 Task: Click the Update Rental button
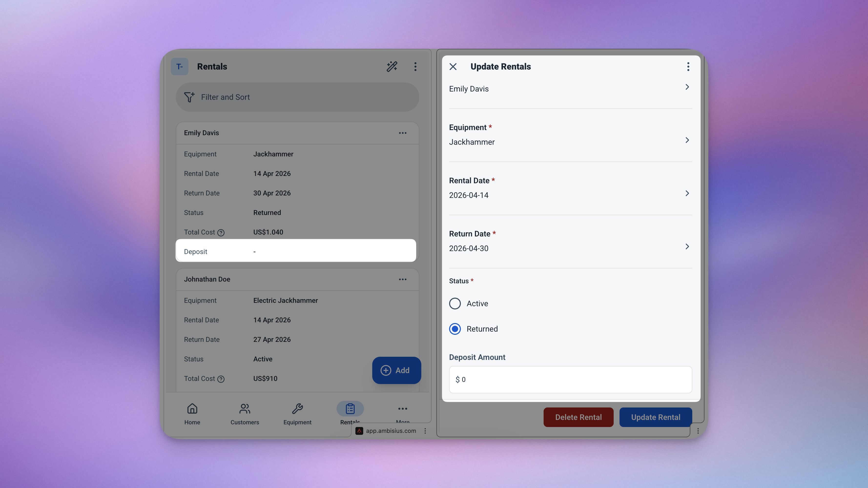click(x=655, y=417)
